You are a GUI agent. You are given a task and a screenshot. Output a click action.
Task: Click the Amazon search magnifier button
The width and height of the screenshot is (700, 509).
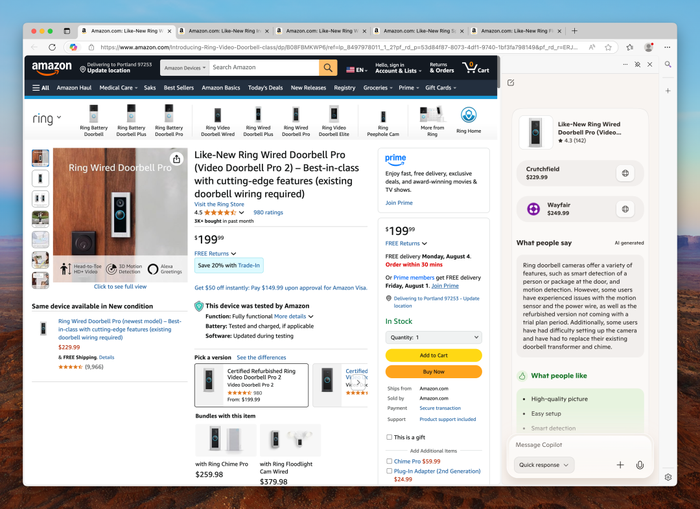(x=328, y=68)
